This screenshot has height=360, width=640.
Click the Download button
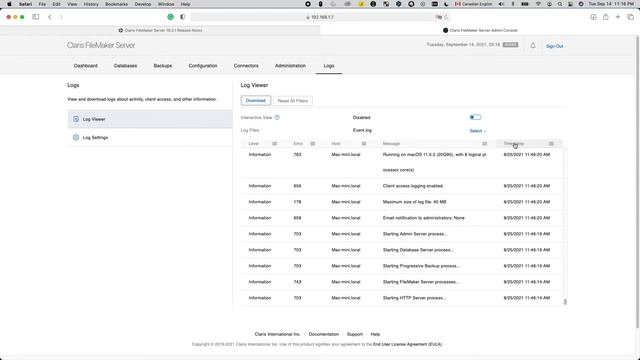[256, 100]
